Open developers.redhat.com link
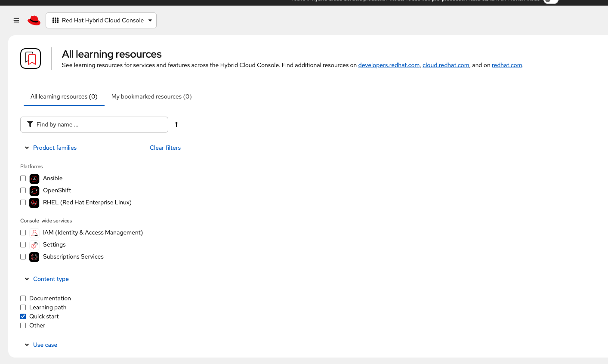 (389, 65)
